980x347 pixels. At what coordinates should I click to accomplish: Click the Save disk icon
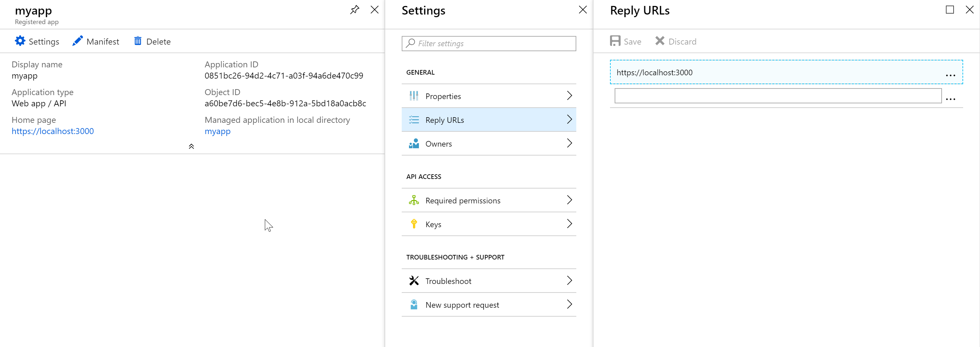click(615, 41)
